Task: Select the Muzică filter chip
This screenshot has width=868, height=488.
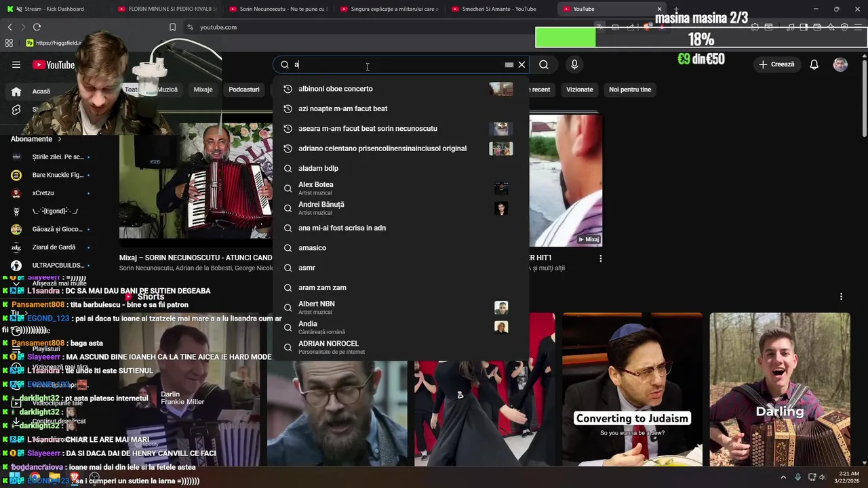Action: pyautogui.click(x=167, y=89)
